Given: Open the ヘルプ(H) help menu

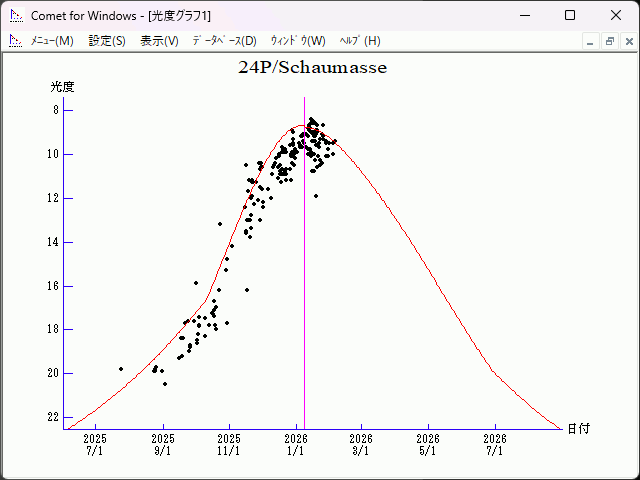Looking at the screenshot, I should tap(360, 41).
